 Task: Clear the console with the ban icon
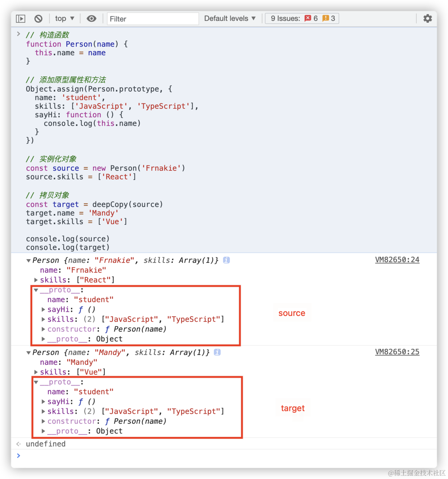tap(38, 18)
